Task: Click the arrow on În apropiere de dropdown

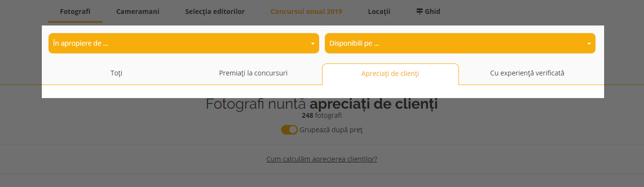Action: pyautogui.click(x=313, y=44)
